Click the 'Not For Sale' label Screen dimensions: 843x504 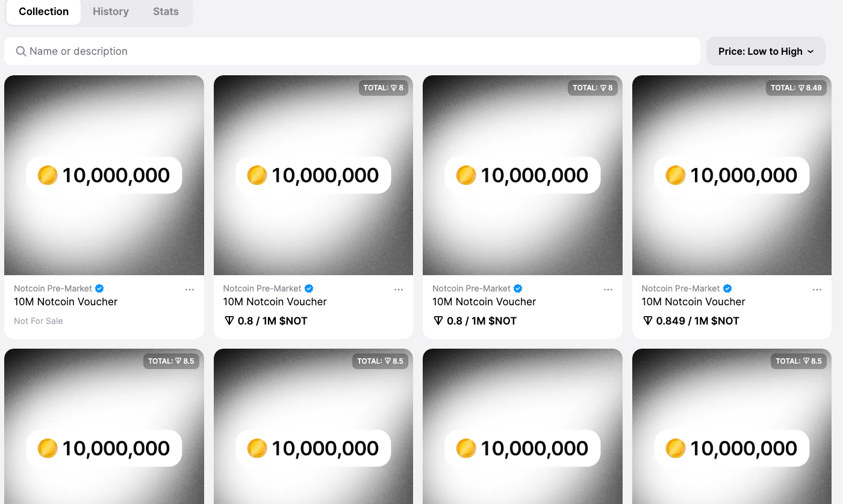38,320
